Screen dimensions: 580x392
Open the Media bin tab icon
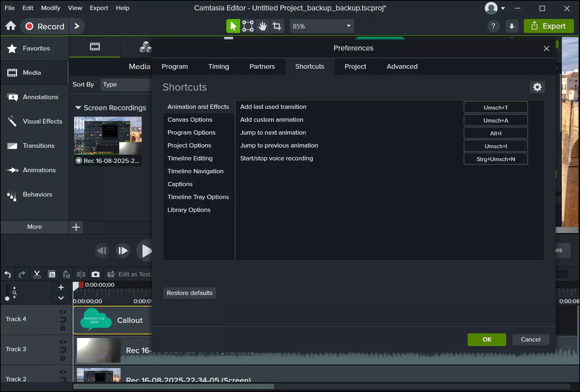coord(95,47)
